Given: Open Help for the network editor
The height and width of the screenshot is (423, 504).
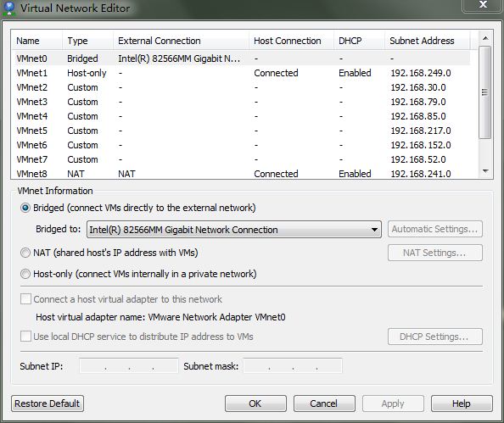Looking at the screenshot, I should (x=462, y=404).
